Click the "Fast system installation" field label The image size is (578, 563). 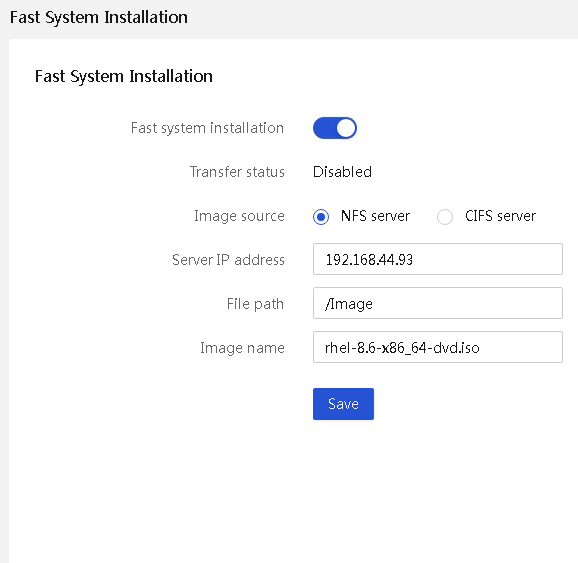[207, 128]
